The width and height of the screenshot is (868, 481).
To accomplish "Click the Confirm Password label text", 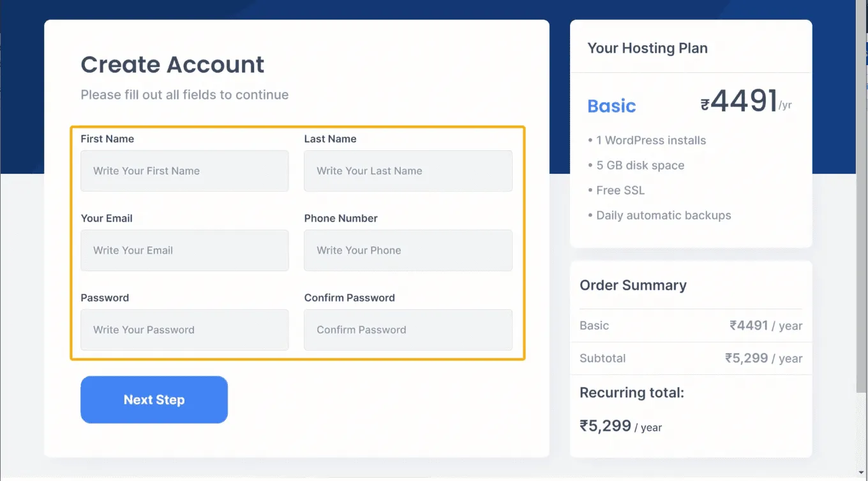I will tap(349, 298).
